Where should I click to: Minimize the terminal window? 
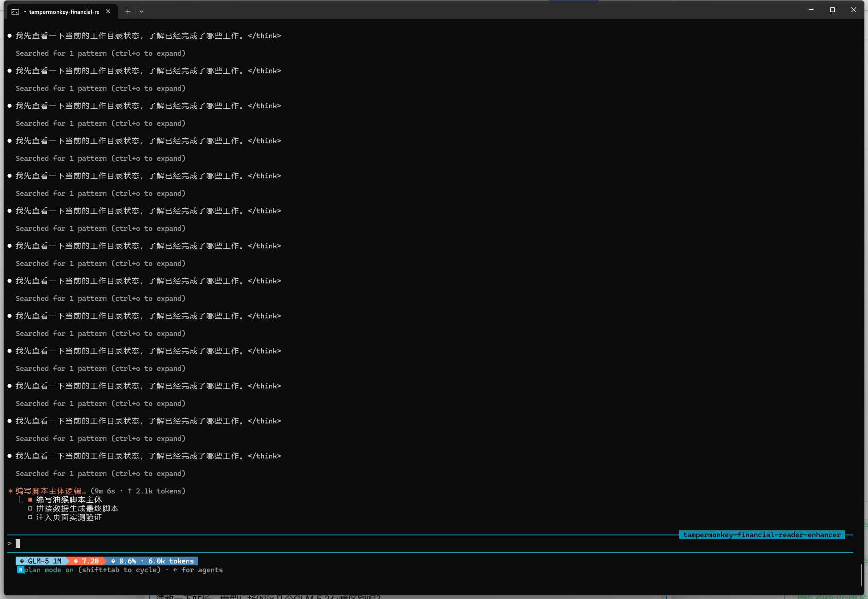pos(811,10)
